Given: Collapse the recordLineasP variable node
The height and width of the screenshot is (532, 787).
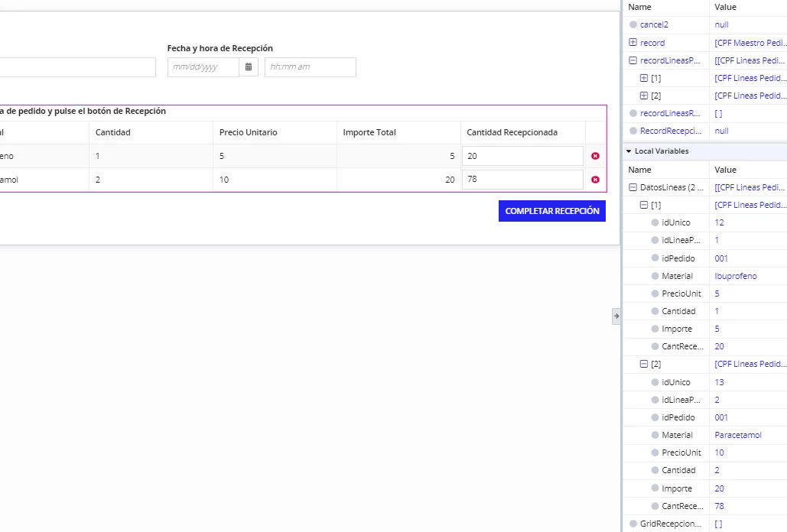Looking at the screenshot, I should pos(633,60).
